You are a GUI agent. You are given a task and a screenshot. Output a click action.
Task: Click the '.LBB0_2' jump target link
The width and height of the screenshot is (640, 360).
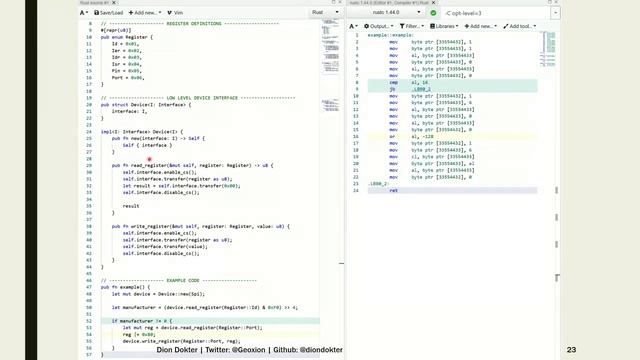pyautogui.click(x=421, y=89)
